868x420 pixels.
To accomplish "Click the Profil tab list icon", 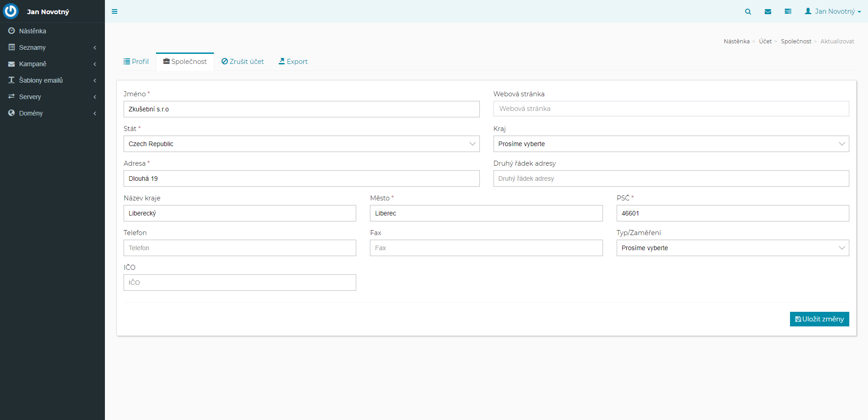I will coord(127,61).
